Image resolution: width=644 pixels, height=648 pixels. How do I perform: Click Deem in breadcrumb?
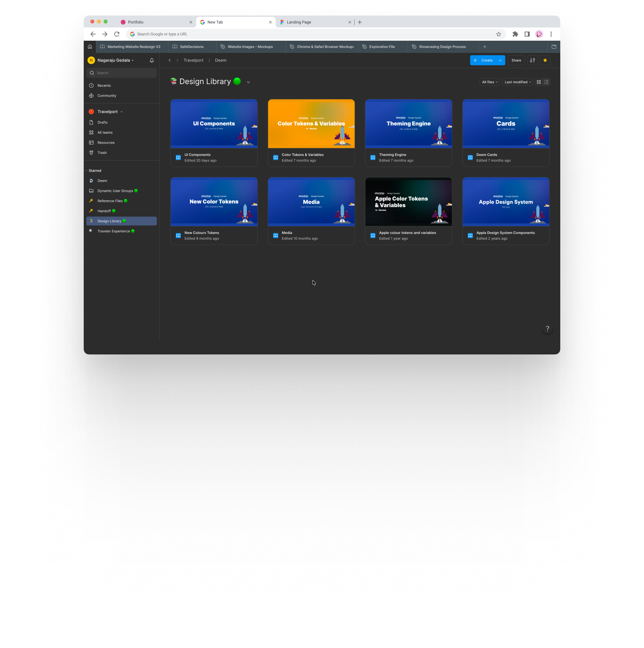[x=220, y=60]
